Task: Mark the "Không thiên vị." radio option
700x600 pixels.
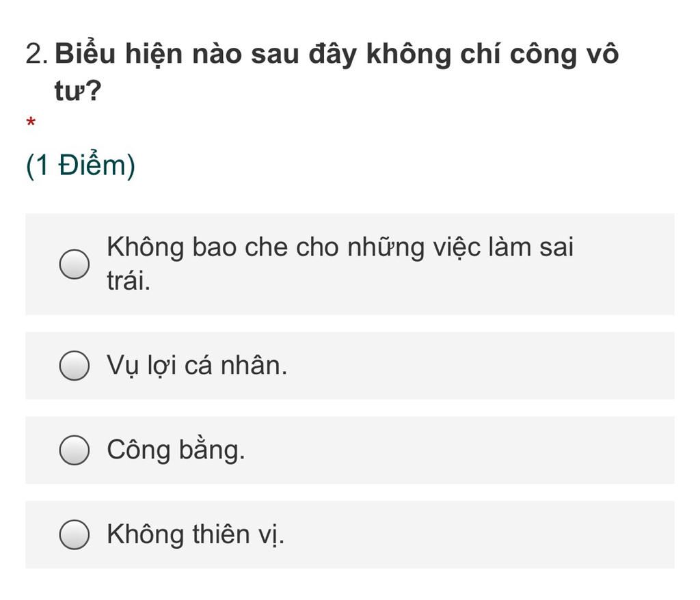Action: click(74, 534)
